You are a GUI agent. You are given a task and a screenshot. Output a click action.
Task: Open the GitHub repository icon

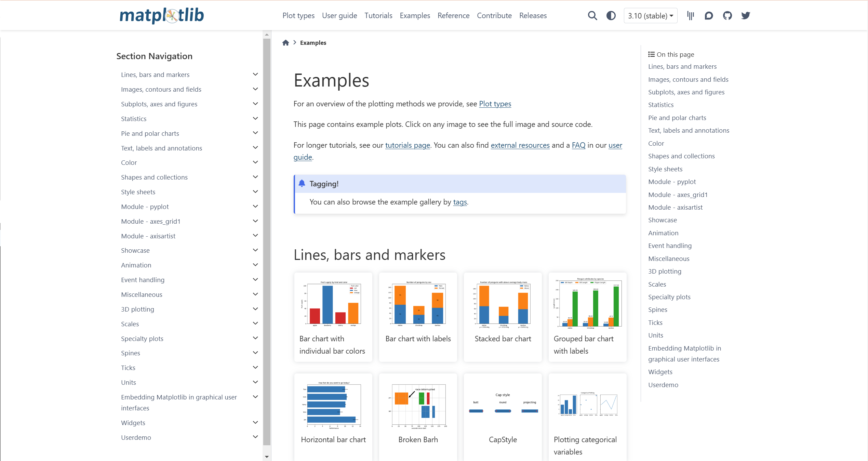(x=727, y=15)
